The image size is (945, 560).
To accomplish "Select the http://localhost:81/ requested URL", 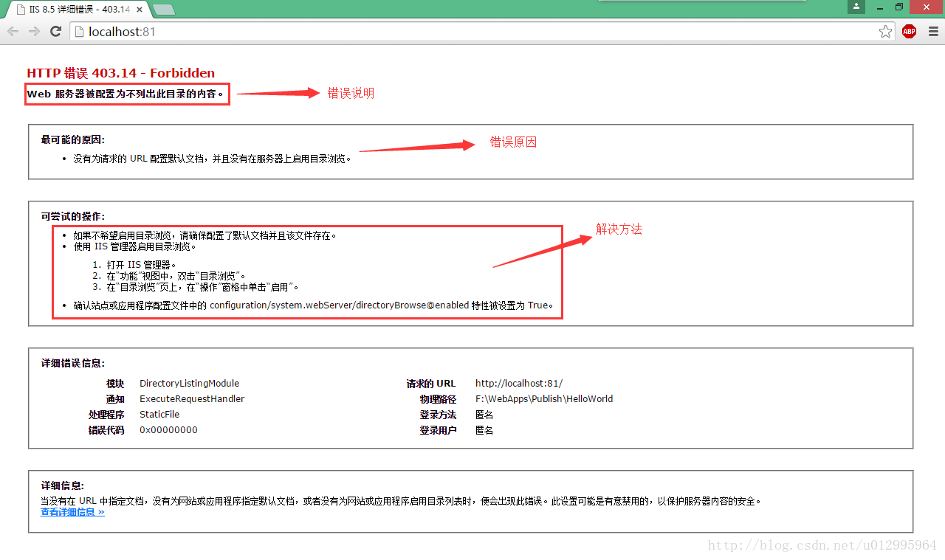I will click(519, 384).
